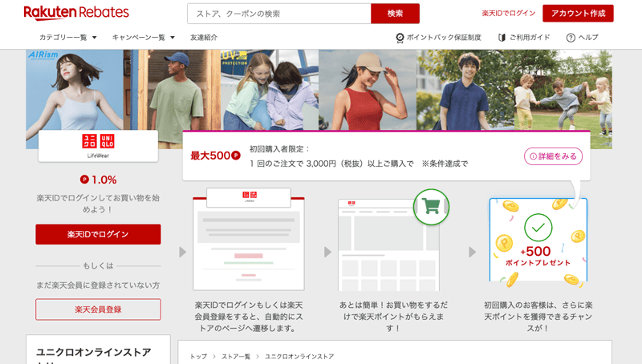642x364 pixels.
Task: Click the もしくは divider label
Action: pos(98,266)
